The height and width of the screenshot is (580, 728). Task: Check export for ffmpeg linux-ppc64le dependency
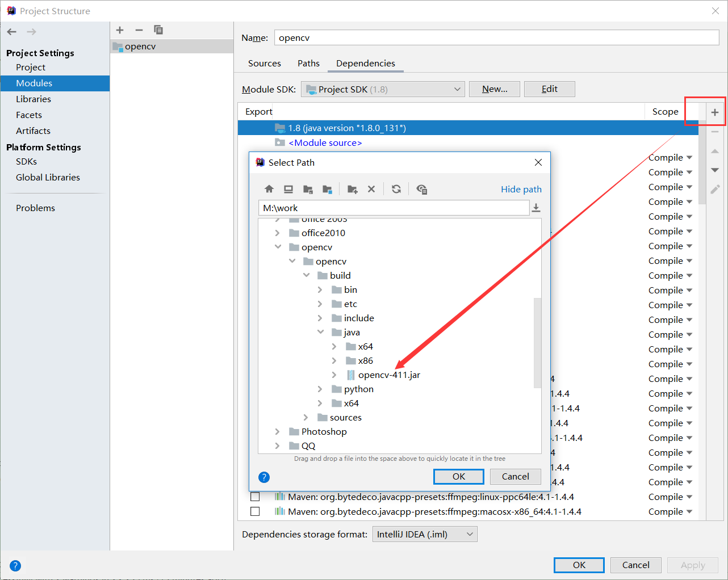coord(255,497)
